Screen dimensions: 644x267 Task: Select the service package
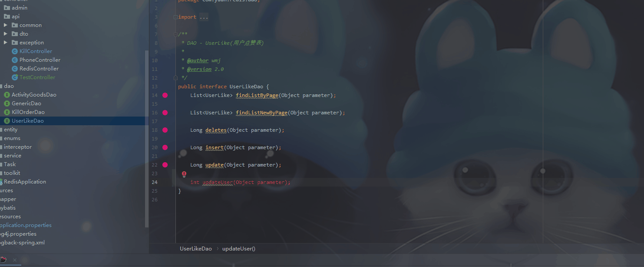(13, 156)
